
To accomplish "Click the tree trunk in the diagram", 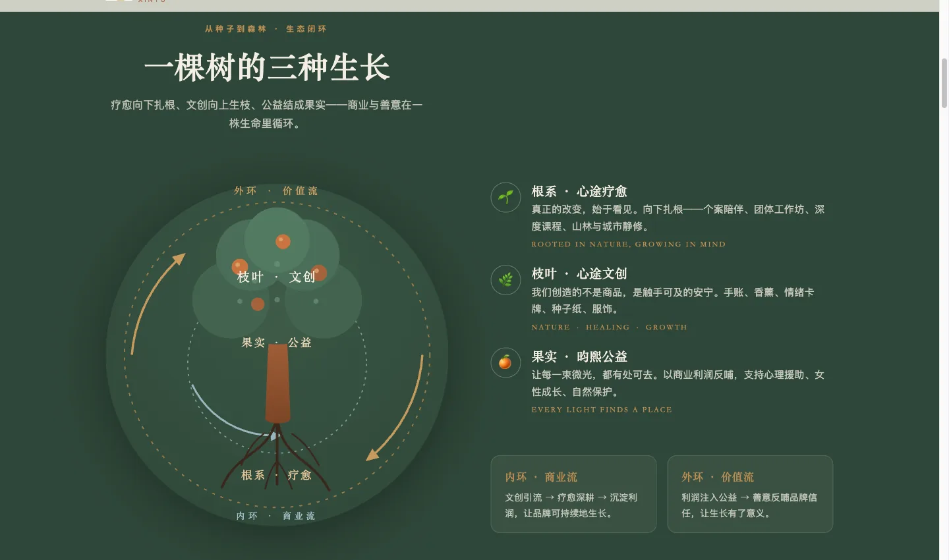I will [277, 383].
